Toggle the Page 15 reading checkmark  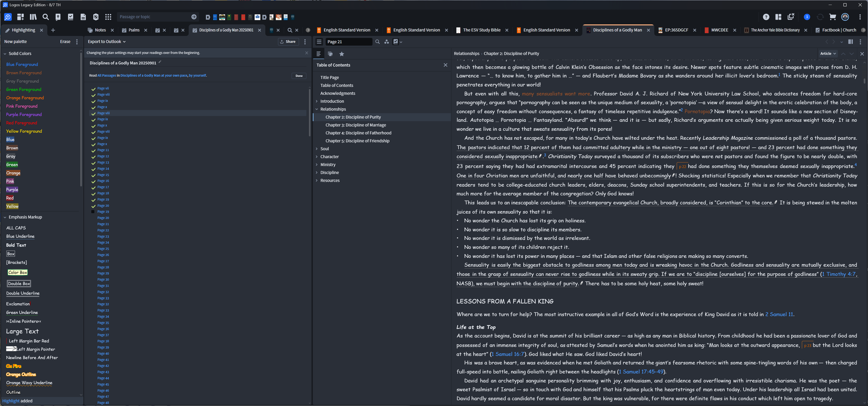click(93, 175)
